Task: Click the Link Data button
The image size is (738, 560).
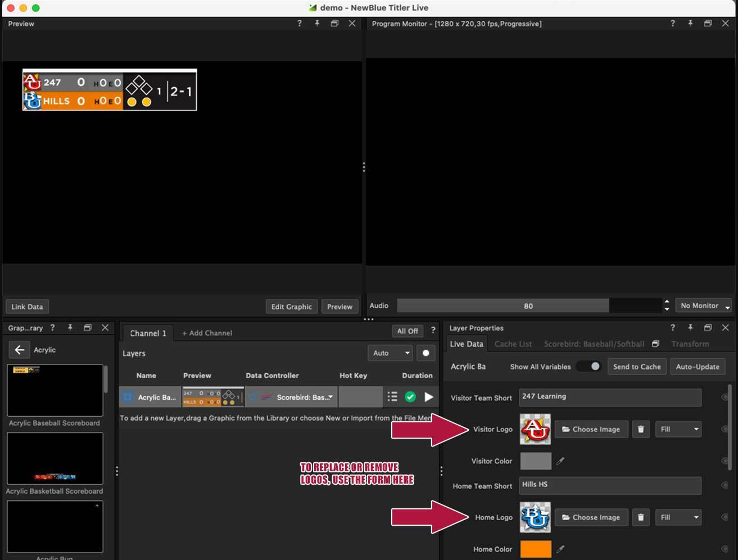Action: (27, 307)
